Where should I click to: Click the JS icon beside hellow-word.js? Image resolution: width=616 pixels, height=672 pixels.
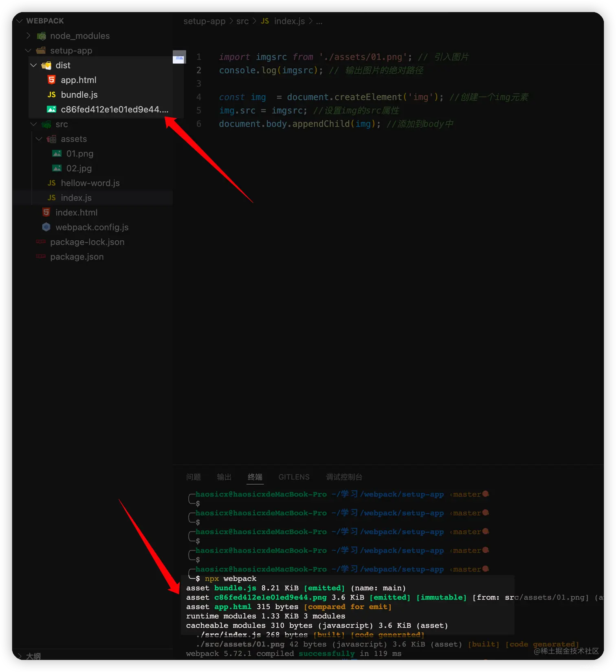pos(51,183)
